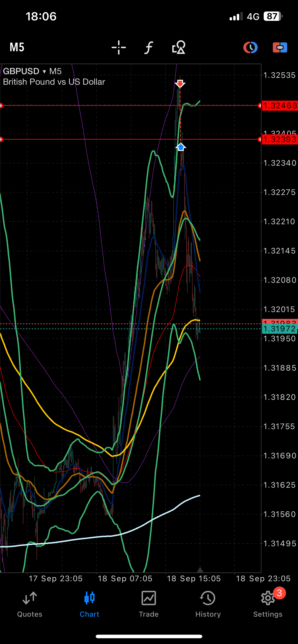This screenshot has height=644, width=298.
Task: Tap the red-blue clock chart icon
Action: (x=250, y=47)
